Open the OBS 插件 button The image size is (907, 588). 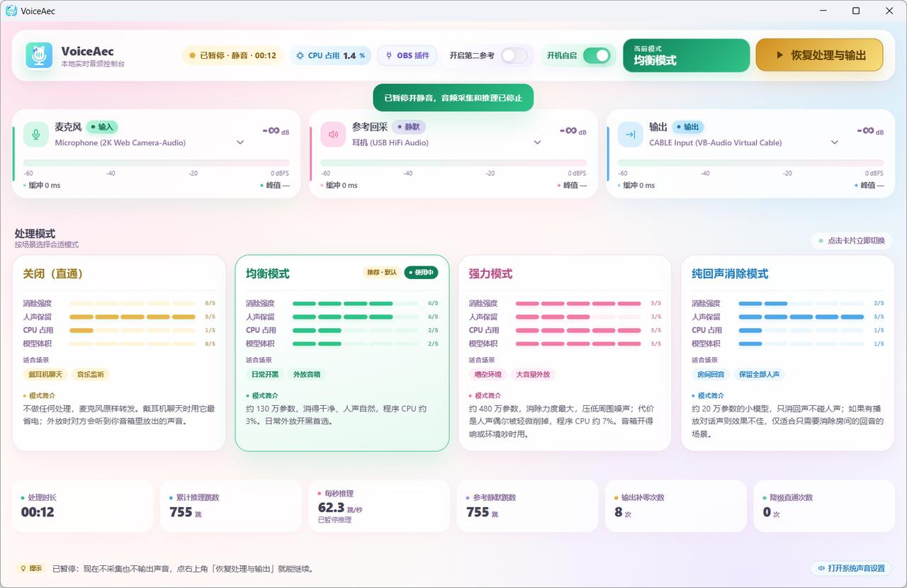tap(407, 55)
